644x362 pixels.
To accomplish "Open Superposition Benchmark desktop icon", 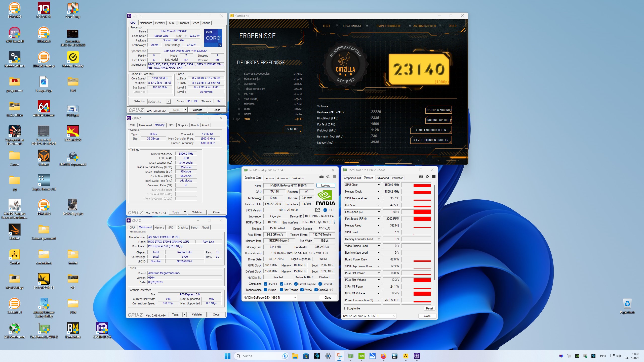I will [14, 135].
